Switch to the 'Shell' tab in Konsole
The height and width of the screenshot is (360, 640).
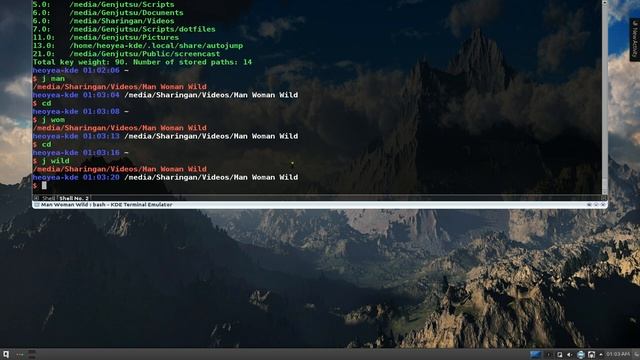point(48,198)
